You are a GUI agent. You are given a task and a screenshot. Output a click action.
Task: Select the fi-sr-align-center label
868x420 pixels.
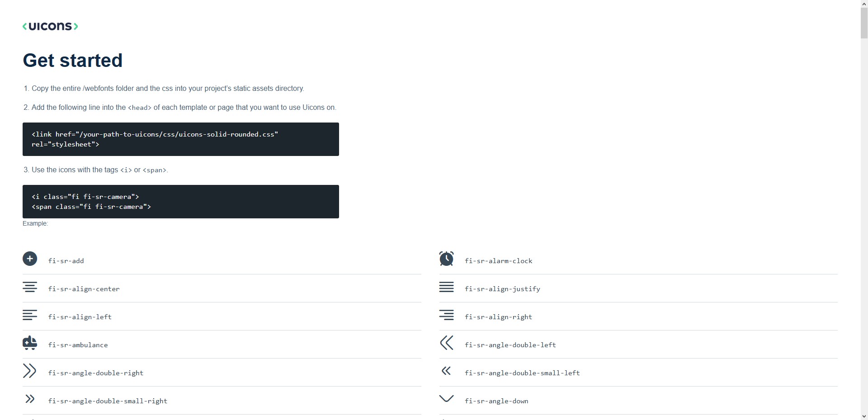tap(84, 289)
